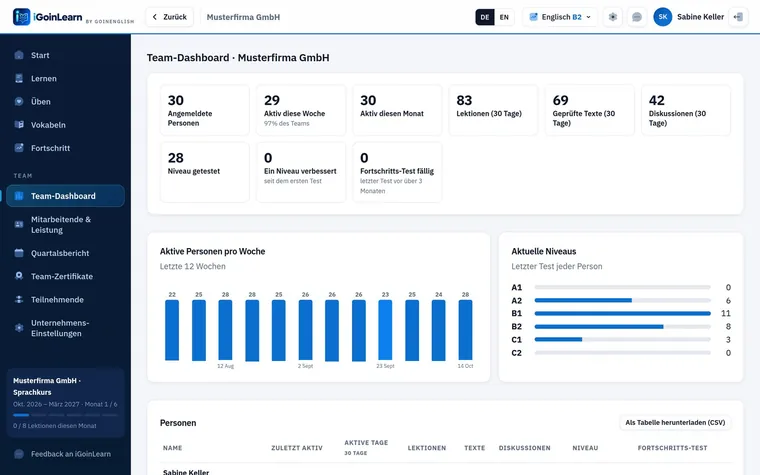Click the Geprüfte Texte (30 Tage) card

(589, 110)
